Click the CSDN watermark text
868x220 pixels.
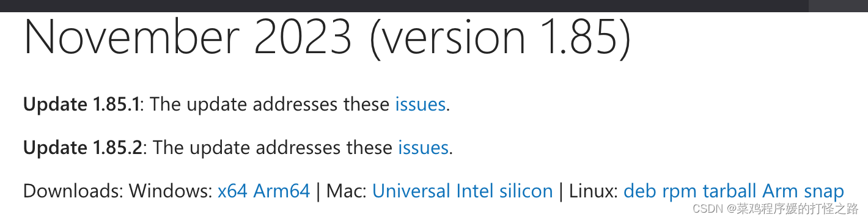tap(776, 208)
